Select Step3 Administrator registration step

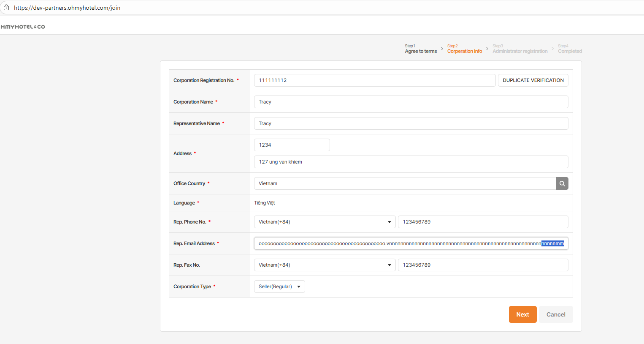[x=520, y=49]
